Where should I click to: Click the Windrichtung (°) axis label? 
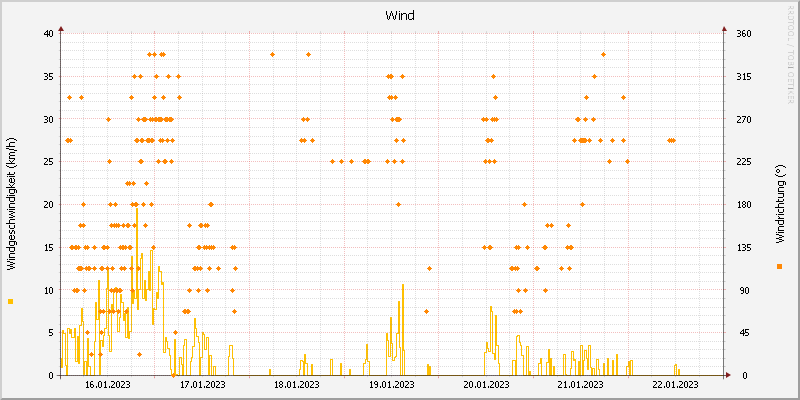click(779, 204)
